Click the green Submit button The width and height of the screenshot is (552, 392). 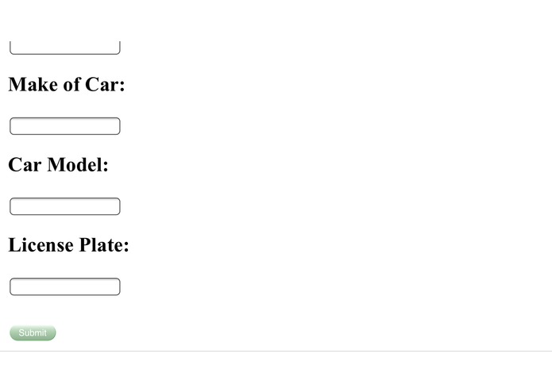pyautogui.click(x=33, y=332)
